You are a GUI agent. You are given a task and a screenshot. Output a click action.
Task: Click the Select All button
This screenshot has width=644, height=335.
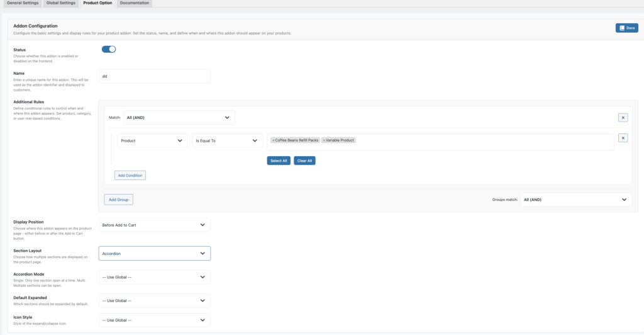(279, 161)
